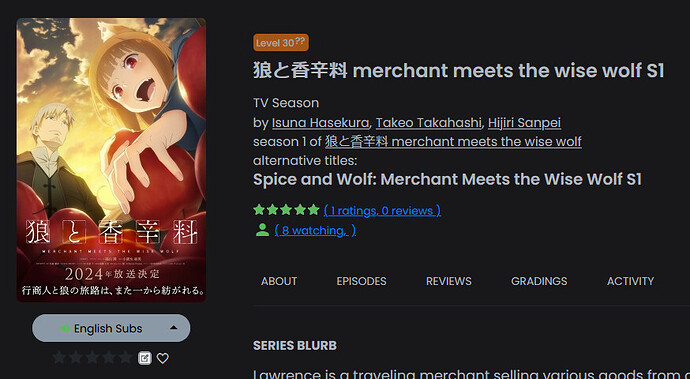
Task: Open Takeo Takahashi creator link
Action: pyautogui.click(x=429, y=123)
